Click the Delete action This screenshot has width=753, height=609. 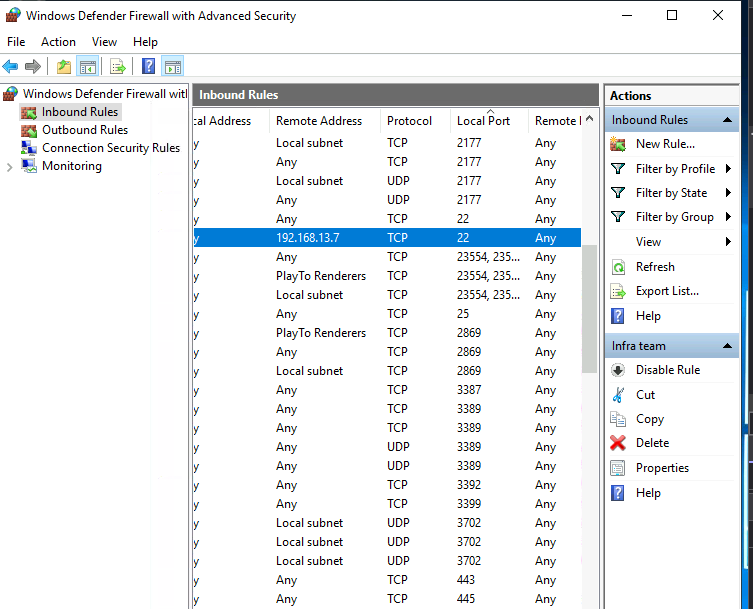[x=652, y=443]
